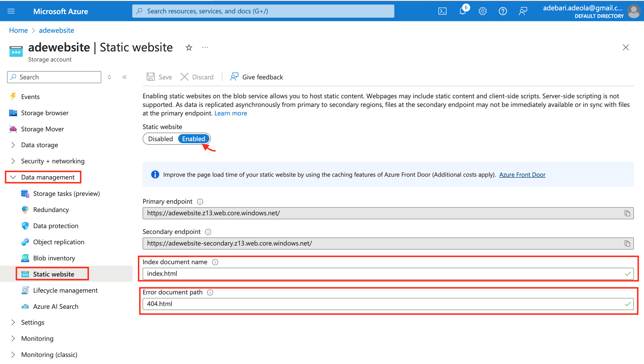Open the Azure Front Door link
644x364 pixels.
coord(522,175)
